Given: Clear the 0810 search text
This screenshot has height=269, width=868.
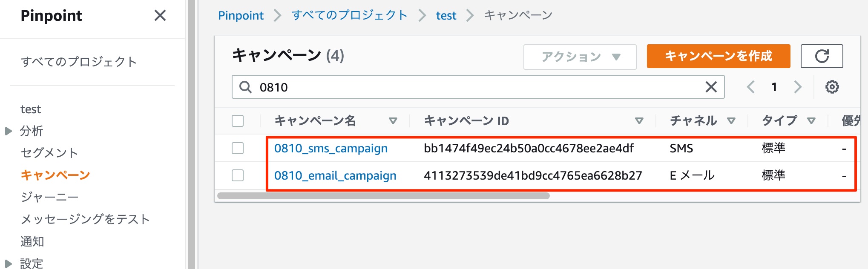Looking at the screenshot, I should click(x=711, y=87).
